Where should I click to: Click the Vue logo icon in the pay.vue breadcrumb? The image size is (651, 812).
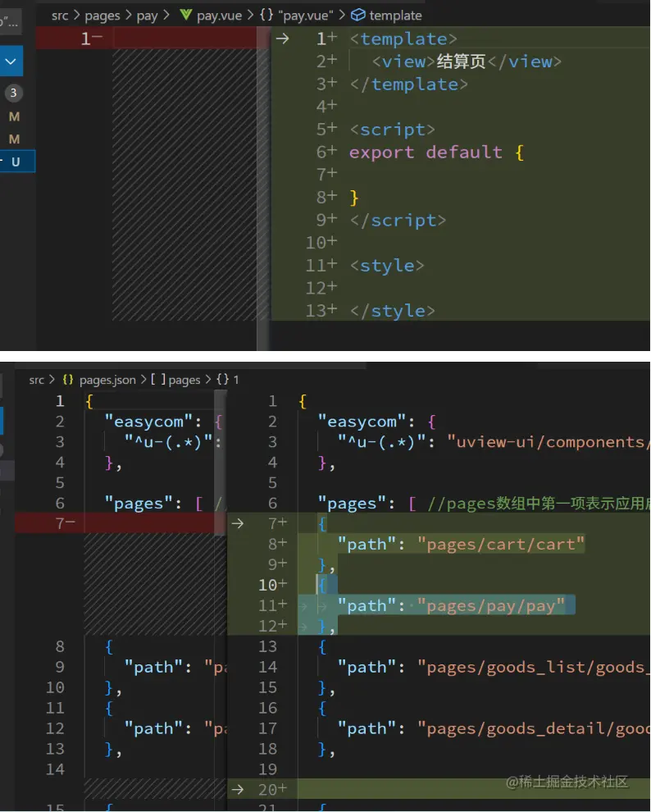[x=185, y=15]
